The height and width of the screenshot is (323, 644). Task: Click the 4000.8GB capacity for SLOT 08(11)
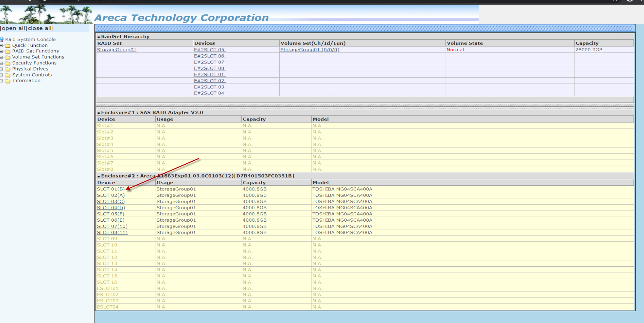tap(255, 232)
